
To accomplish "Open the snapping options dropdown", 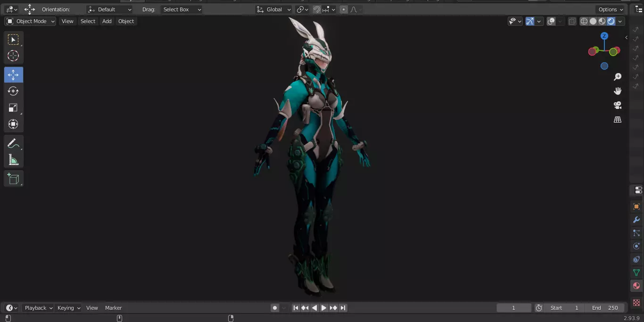I will [x=329, y=9].
